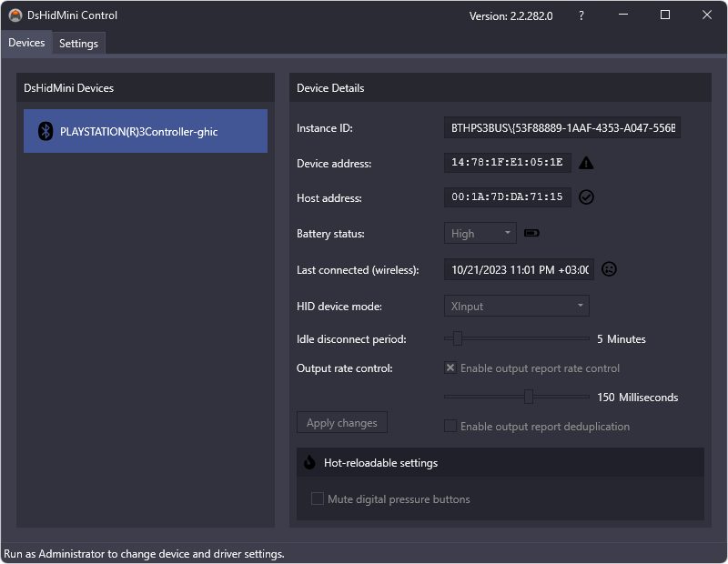Click the 5 Minutes value label

pos(622,339)
